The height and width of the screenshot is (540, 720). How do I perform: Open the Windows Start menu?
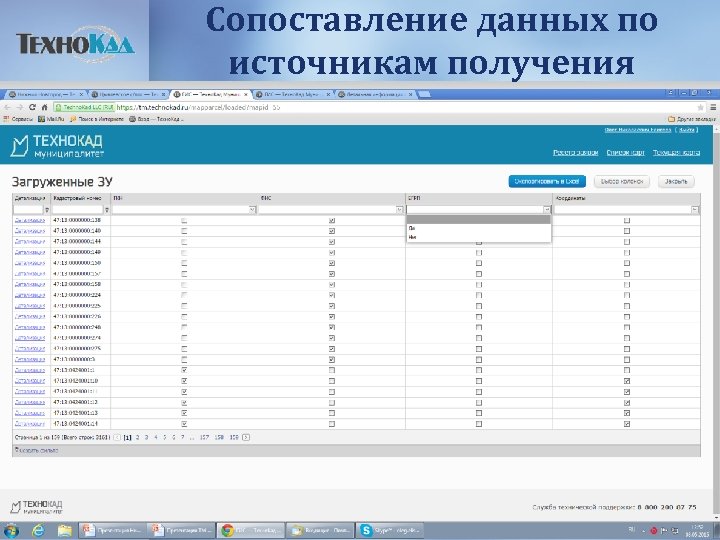(11, 531)
